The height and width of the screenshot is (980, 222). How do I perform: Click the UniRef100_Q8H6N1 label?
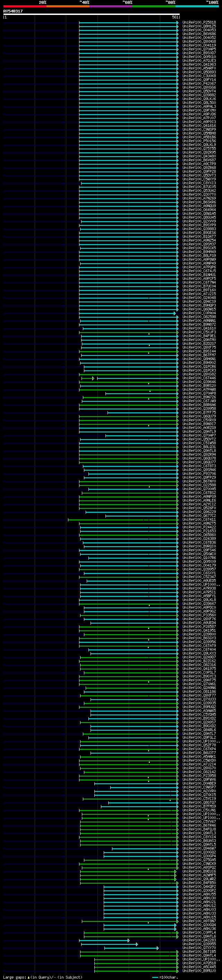[199, 359]
